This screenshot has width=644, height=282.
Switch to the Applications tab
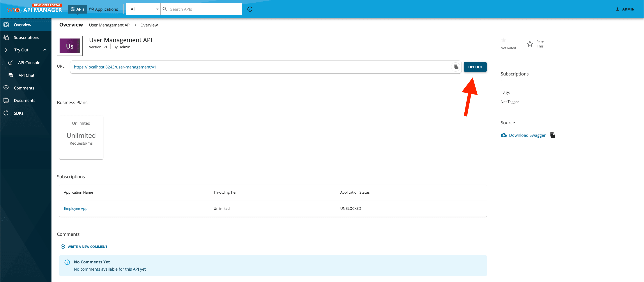[103, 9]
